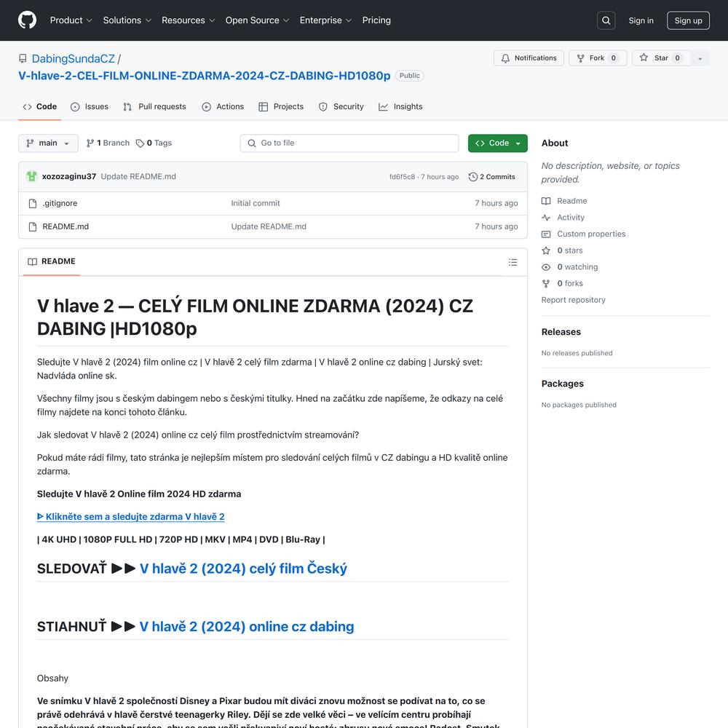The image size is (728, 728).
Task: Expand the Product menu
Action: pyautogui.click(x=71, y=20)
